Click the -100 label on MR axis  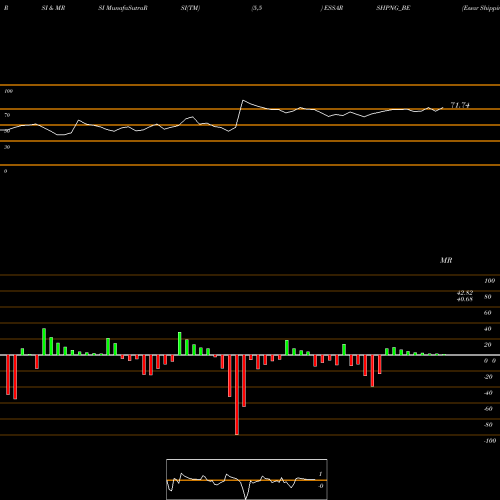pyautogui.click(x=490, y=441)
